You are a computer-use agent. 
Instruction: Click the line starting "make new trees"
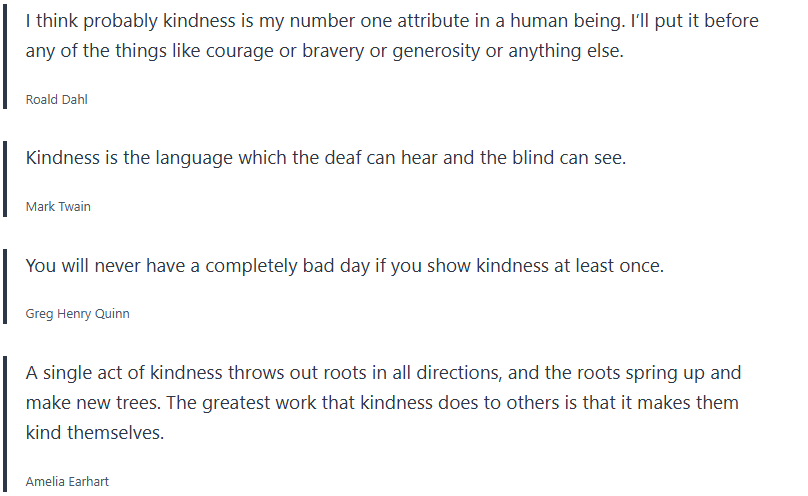pyautogui.click(x=382, y=404)
